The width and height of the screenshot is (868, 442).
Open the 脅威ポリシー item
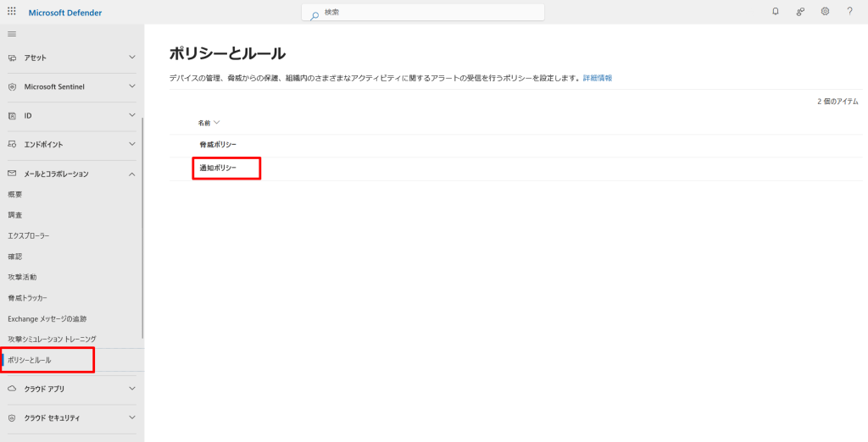218,145
